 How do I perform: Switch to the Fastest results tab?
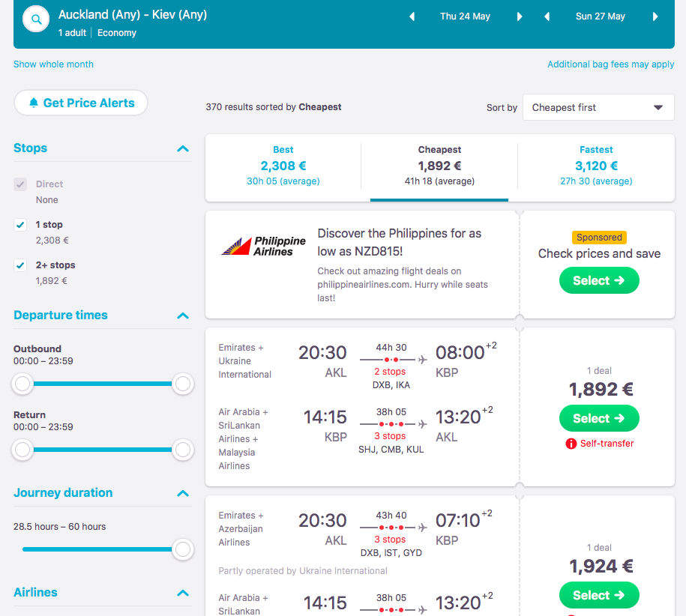click(596, 166)
